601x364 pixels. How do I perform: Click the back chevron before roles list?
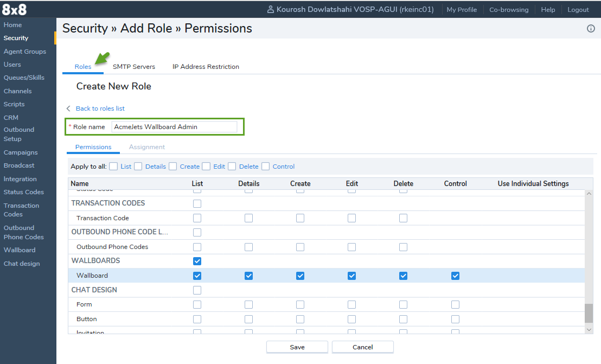(68, 108)
